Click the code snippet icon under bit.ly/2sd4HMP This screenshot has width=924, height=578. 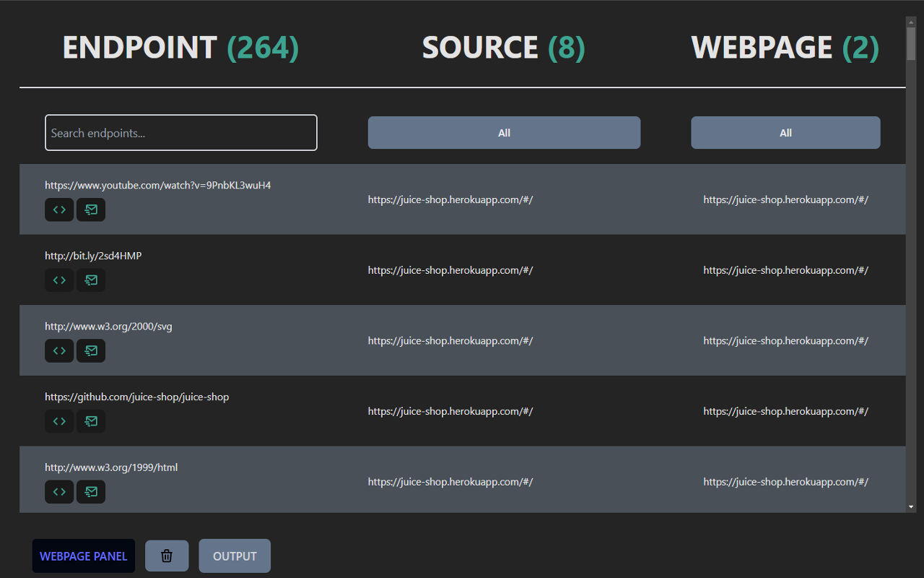[x=58, y=280]
